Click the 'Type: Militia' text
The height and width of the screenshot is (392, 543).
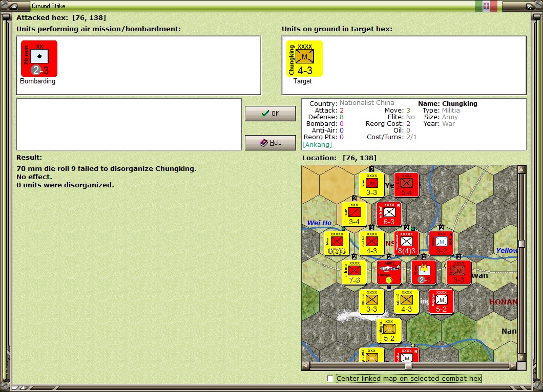(x=441, y=111)
